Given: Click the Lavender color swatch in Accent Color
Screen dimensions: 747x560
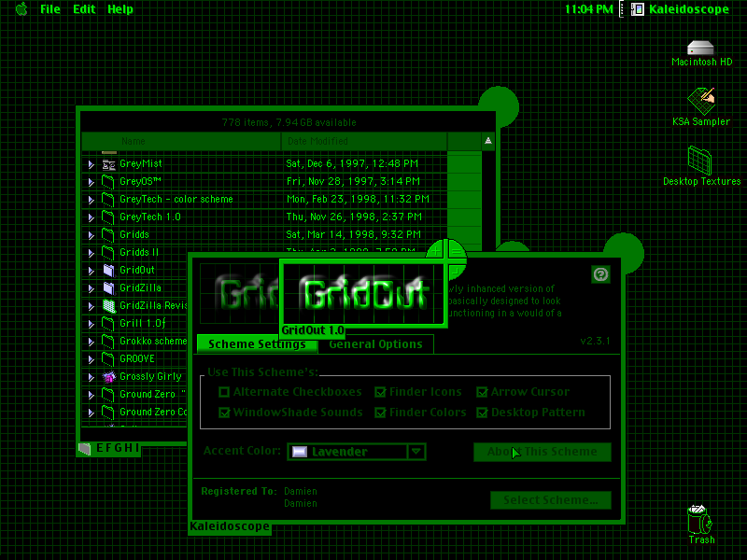Looking at the screenshot, I should 299,452.
